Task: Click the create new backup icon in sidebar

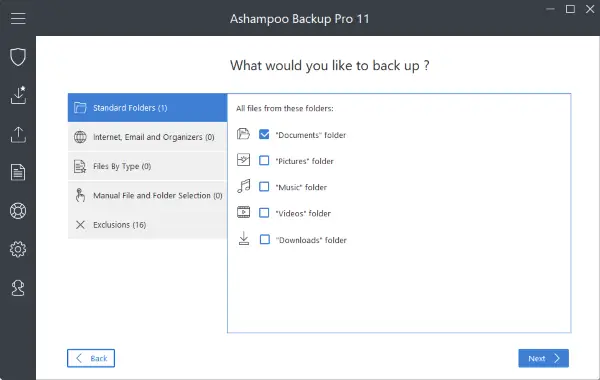Action: click(18, 95)
